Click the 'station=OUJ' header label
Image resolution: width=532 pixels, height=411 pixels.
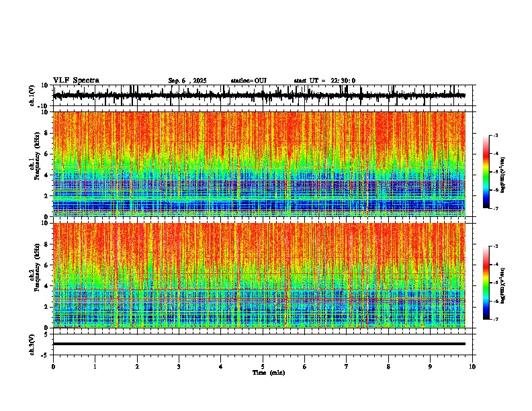pyautogui.click(x=249, y=81)
